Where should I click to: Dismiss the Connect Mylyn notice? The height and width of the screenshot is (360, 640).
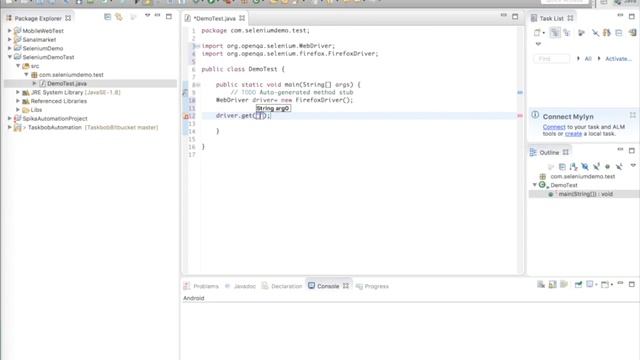click(x=632, y=116)
